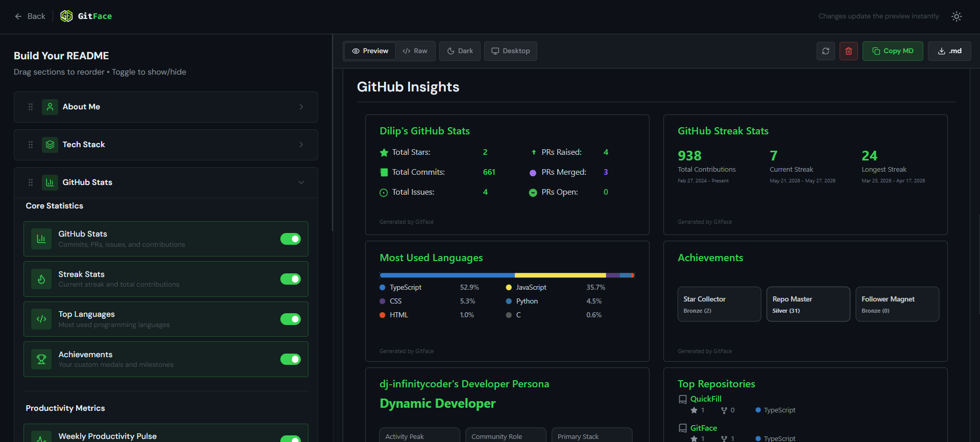980x442 pixels.
Task: Click the Dynamic Developer heading
Action: click(x=438, y=404)
